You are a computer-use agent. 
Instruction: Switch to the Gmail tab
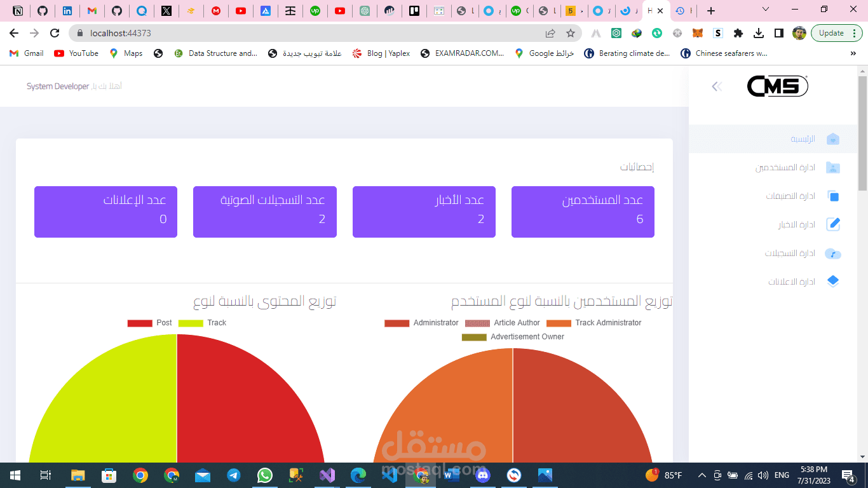pos(92,11)
